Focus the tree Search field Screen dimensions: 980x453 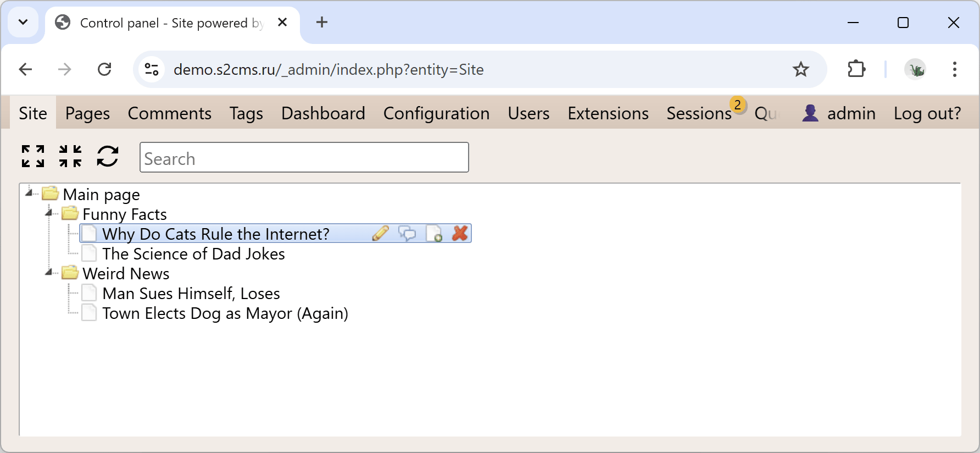[304, 157]
